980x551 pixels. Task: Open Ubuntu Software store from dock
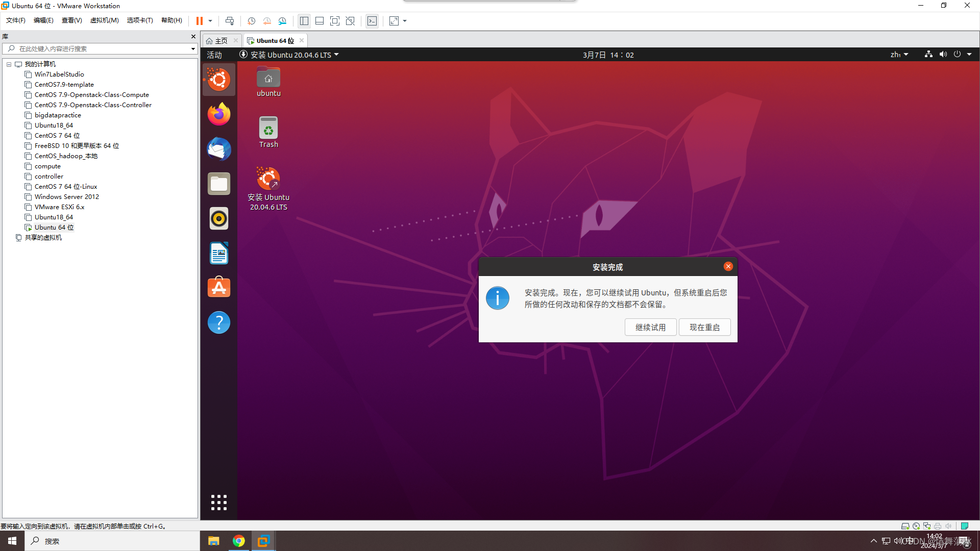point(219,288)
